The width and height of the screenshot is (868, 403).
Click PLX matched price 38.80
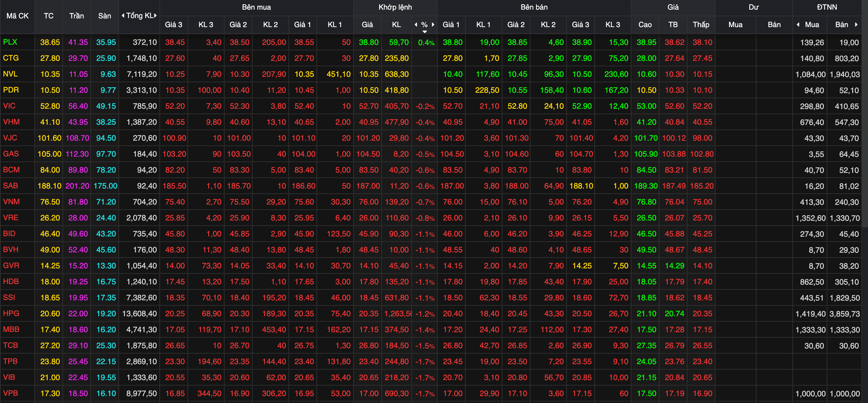(369, 42)
